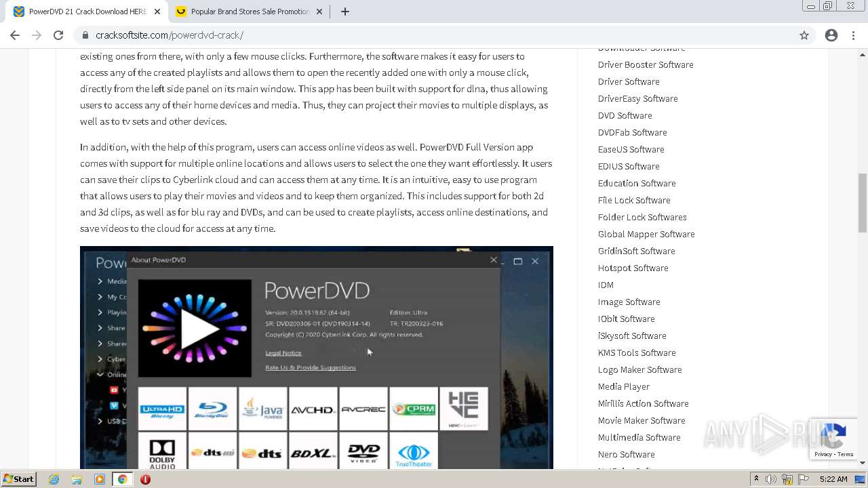Open the Driver Software category link
The width and height of the screenshot is (868, 488).
(x=629, y=81)
